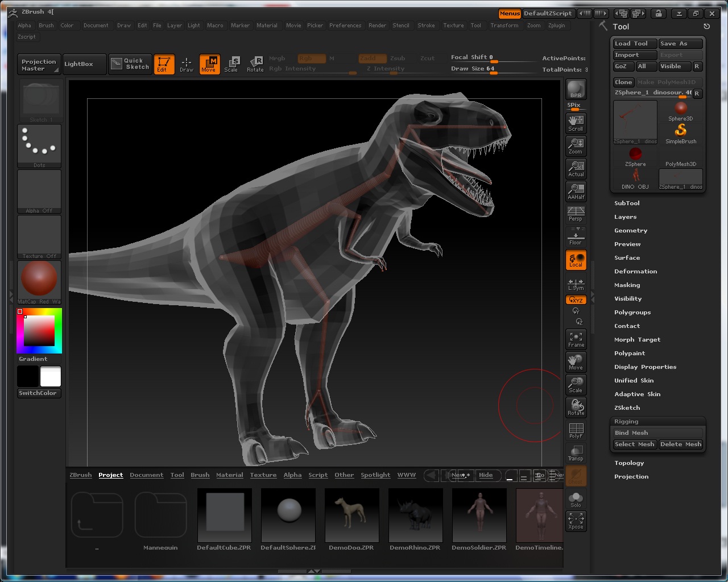Click the Load Tool button
The image size is (728, 582).
(x=635, y=44)
